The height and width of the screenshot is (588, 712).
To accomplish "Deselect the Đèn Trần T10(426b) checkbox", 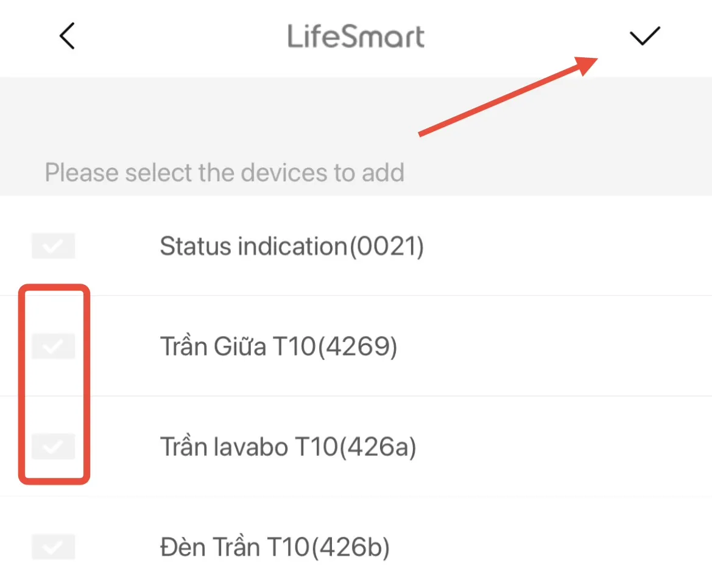I will pos(54,547).
